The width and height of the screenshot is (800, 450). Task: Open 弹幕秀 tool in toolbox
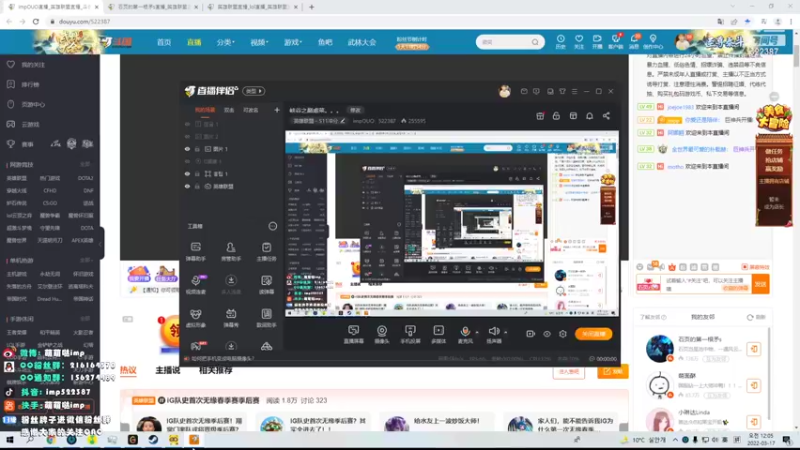click(231, 318)
